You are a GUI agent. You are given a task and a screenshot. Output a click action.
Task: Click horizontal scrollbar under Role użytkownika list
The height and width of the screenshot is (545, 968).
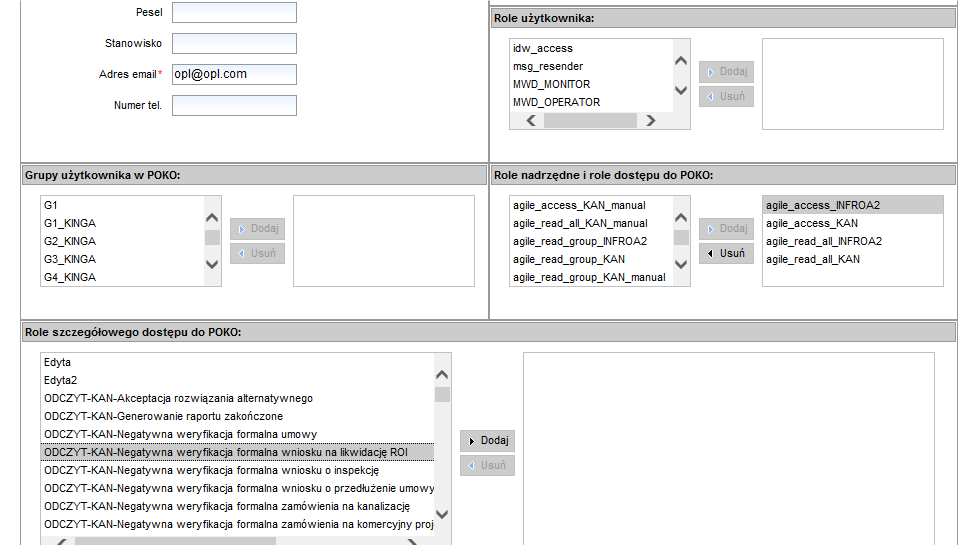[x=589, y=121]
